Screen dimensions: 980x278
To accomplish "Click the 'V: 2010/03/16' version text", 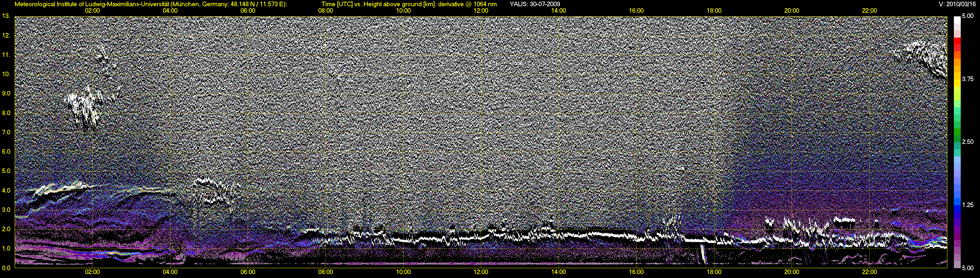I will (x=957, y=4).
